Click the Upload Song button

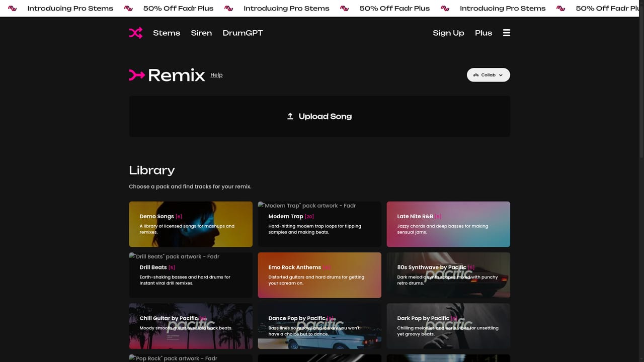click(x=319, y=116)
